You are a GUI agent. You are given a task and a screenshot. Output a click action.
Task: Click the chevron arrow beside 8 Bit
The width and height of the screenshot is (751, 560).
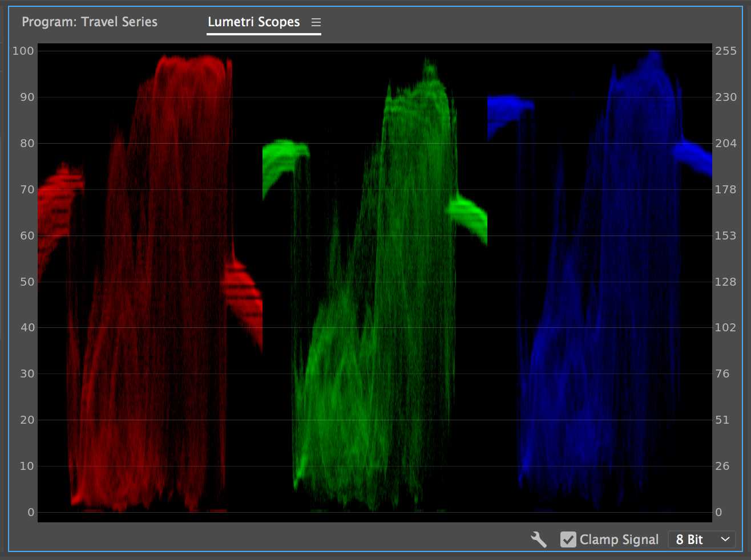coord(725,539)
